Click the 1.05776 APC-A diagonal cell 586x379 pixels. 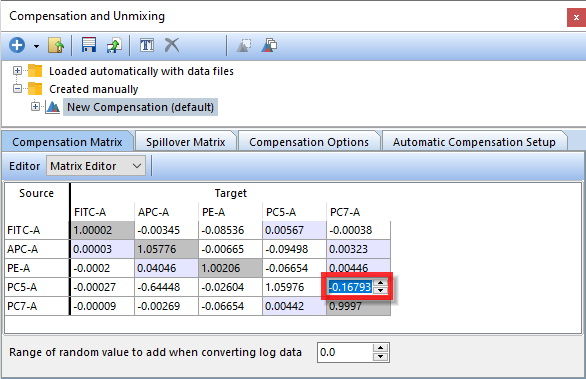click(166, 249)
